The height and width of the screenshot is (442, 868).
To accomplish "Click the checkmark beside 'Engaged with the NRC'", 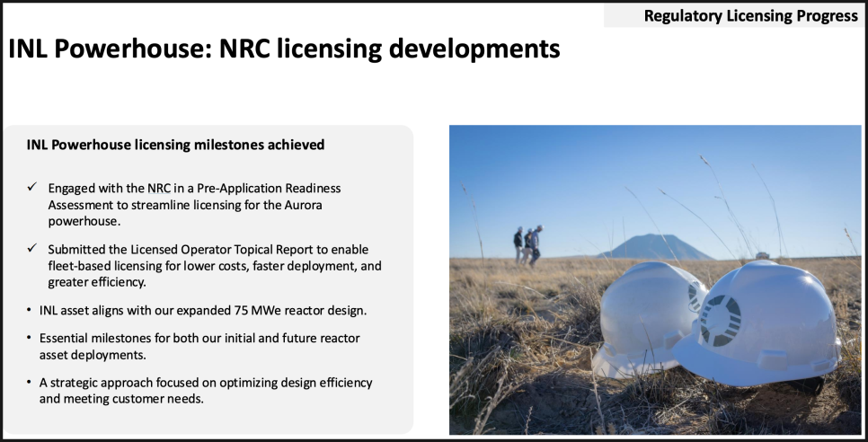I will click(x=32, y=187).
